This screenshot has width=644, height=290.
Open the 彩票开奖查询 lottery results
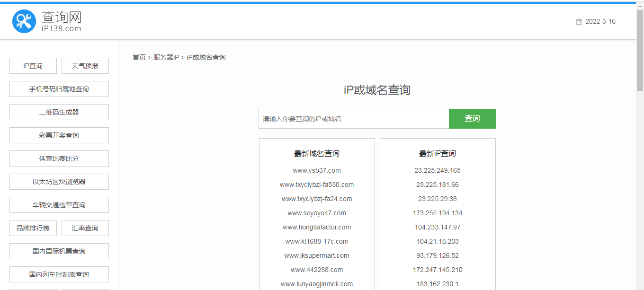pos(59,135)
